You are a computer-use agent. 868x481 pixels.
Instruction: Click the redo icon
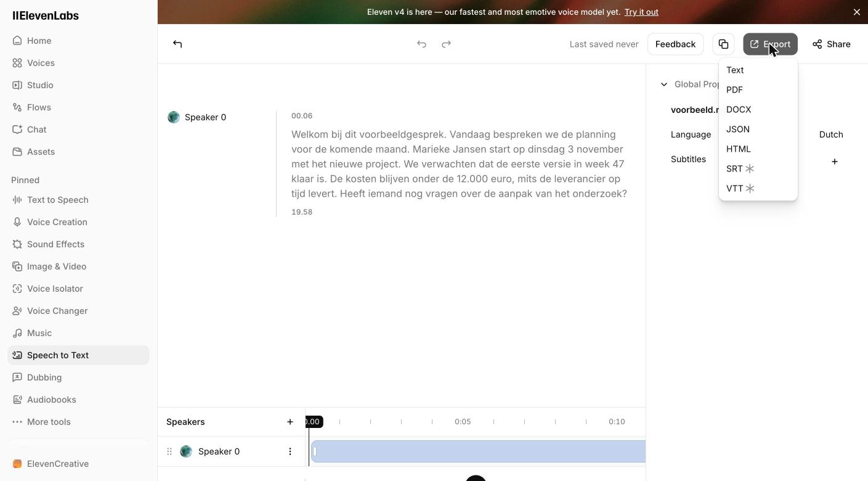tap(446, 44)
